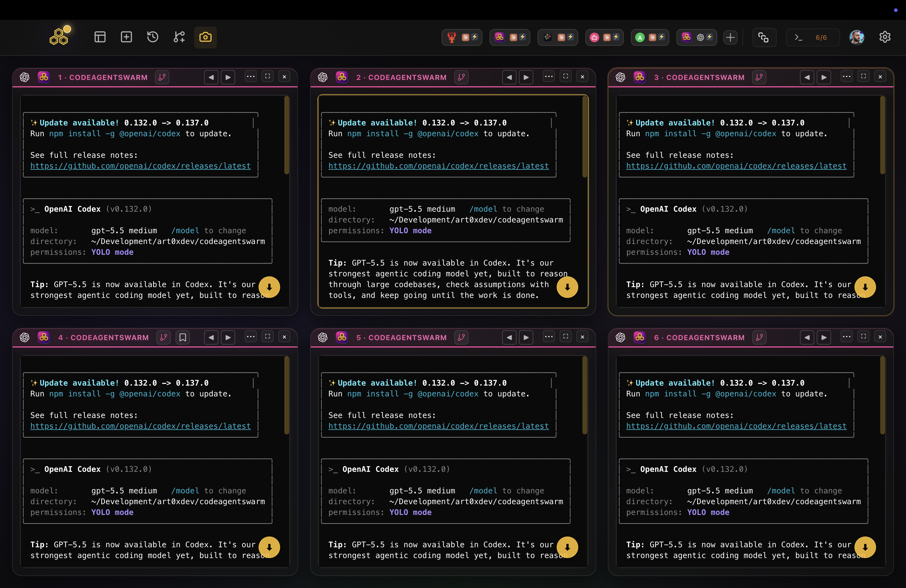This screenshot has height=588, width=906.
Task: Click the honeycomb project icon on terminal 2 header
Action: pos(342,77)
